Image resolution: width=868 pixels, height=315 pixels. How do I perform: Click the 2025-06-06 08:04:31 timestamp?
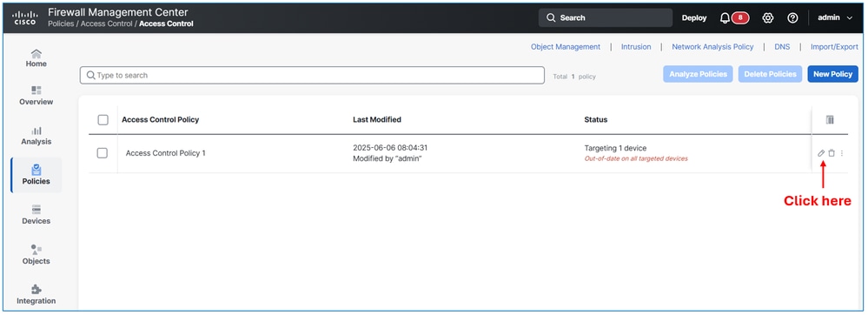390,148
